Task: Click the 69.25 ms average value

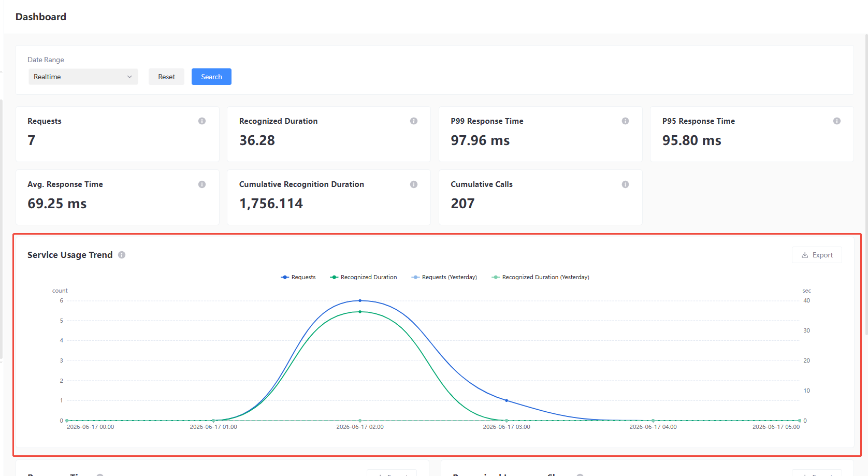Action: click(57, 204)
